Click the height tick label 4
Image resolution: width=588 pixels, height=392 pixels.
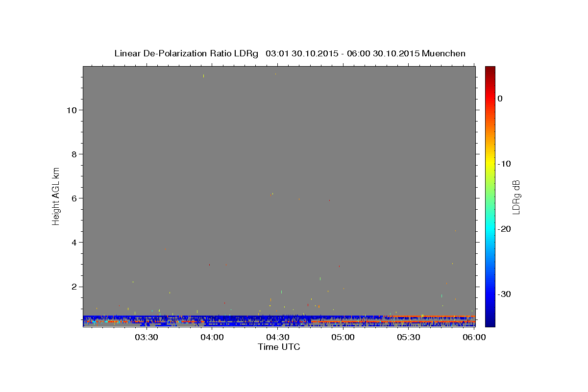[x=73, y=243]
